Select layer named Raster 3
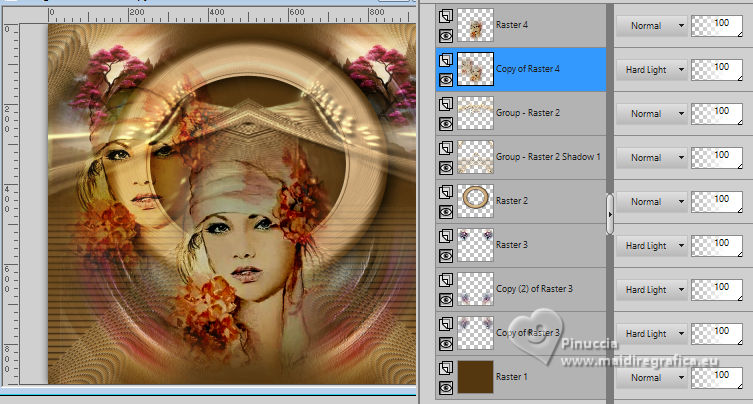753x404 pixels. pyautogui.click(x=511, y=245)
